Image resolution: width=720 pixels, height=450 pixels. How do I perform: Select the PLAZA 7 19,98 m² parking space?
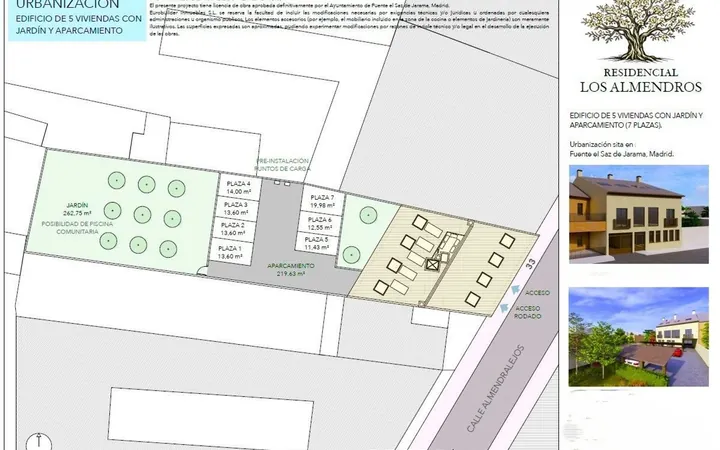tap(322, 202)
